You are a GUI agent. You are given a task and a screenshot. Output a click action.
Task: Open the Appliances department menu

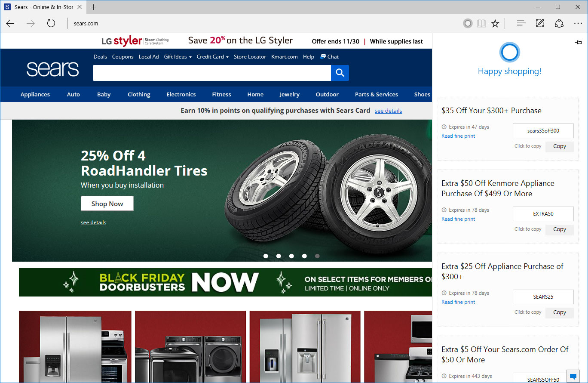tap(35, 94)
